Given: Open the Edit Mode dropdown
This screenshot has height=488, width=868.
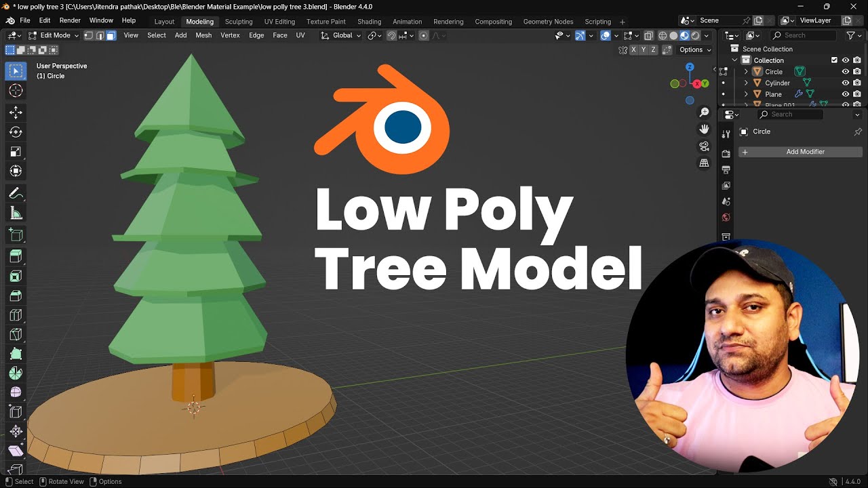Looking at the screenshot, I should (54, 35).
